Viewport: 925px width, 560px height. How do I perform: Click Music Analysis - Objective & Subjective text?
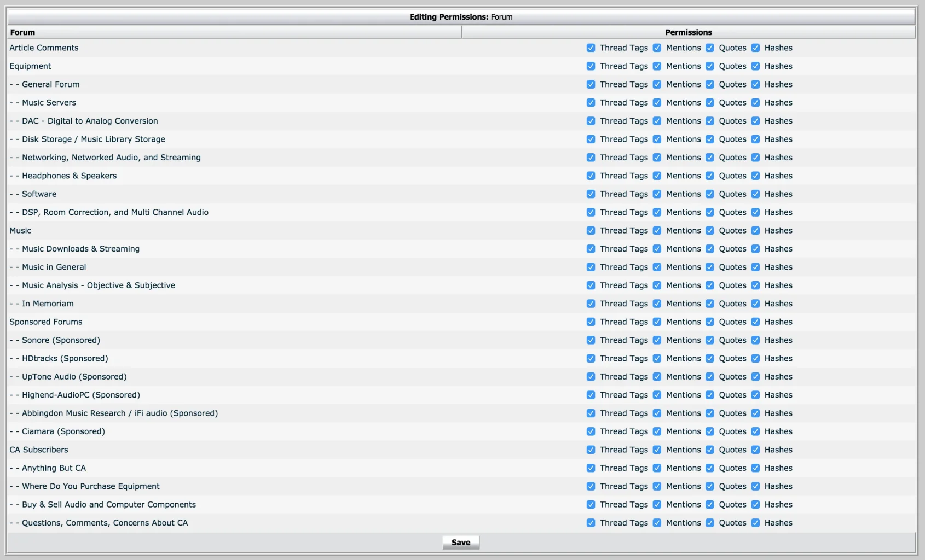click(99, 285)
